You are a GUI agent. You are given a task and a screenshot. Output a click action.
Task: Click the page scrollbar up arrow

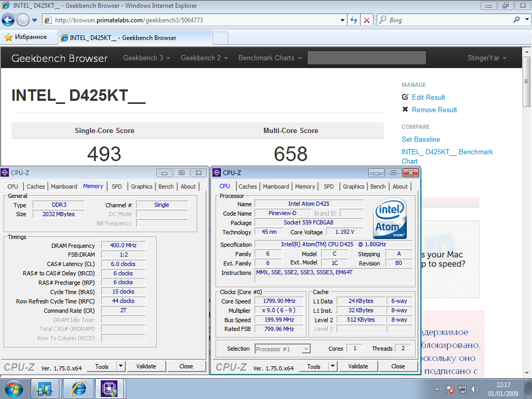point(527,52)
